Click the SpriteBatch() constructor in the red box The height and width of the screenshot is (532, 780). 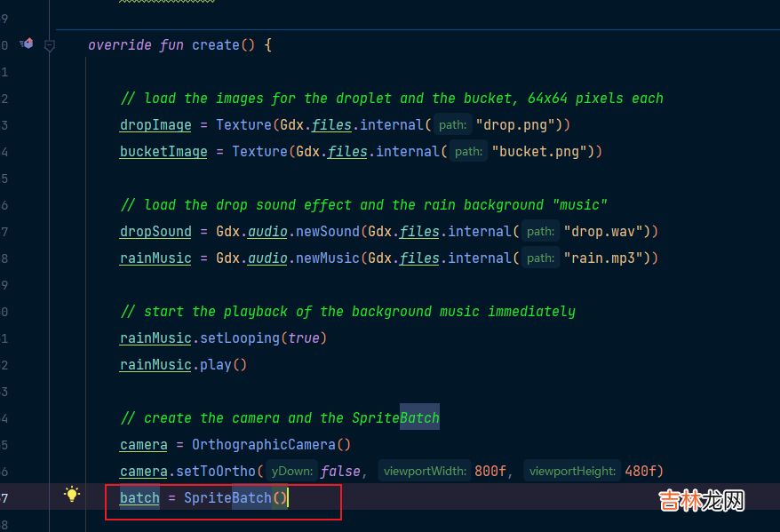[x=235, y=497]
